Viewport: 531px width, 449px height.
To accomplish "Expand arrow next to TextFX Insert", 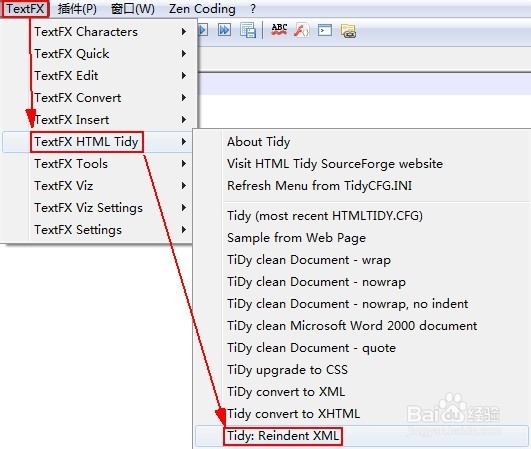I will click(x=184, y=120).
